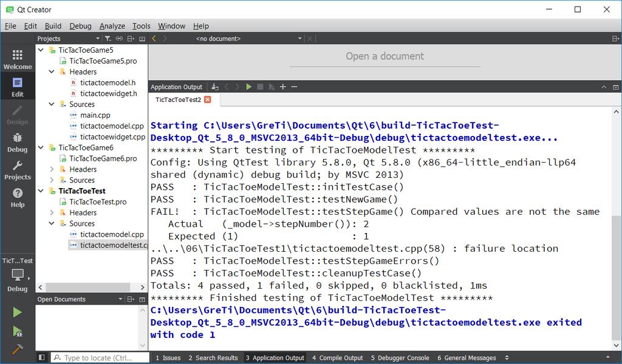Open the Build menu
This screenshot has height=364, width=622.
point(53,25)
